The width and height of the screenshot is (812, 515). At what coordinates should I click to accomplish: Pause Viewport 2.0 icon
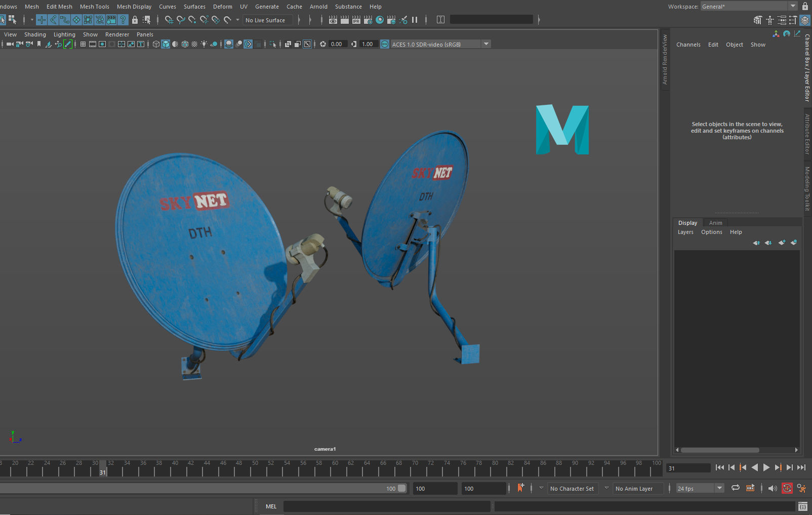pyautogui.click(x=415, y=20)
